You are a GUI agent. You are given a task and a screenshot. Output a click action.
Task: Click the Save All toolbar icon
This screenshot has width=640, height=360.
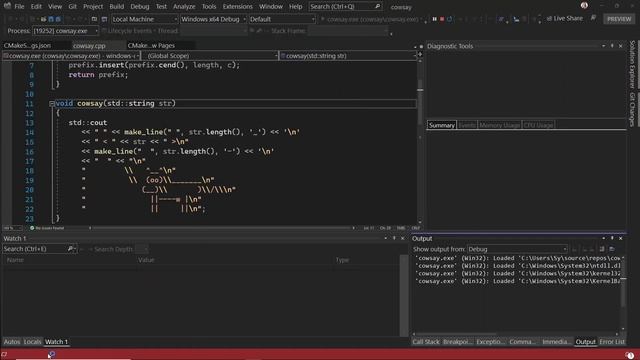[58, 19]
